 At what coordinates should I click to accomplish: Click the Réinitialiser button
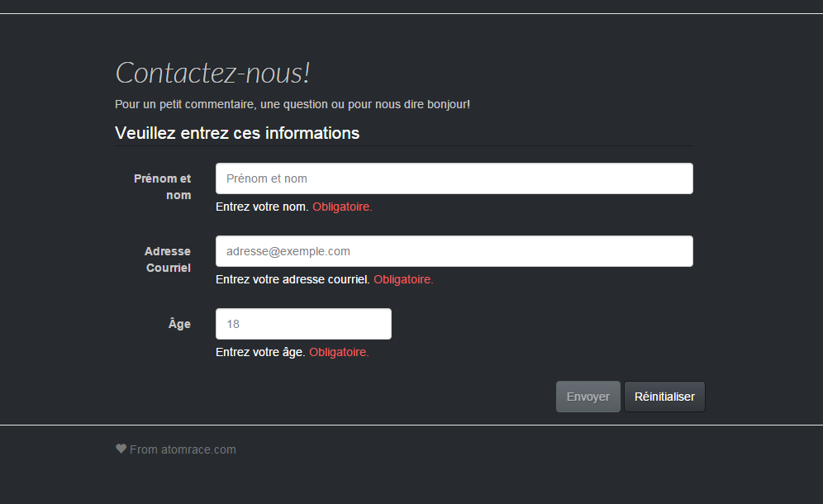point(664,397)
